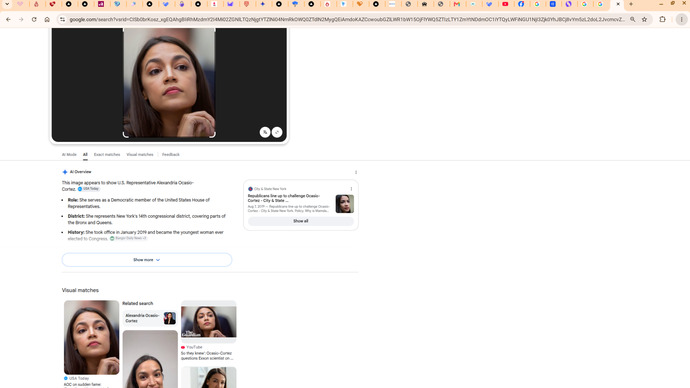Switch to the Facebook tab
This screenshot has height=388, width=690.
point(521,4)
